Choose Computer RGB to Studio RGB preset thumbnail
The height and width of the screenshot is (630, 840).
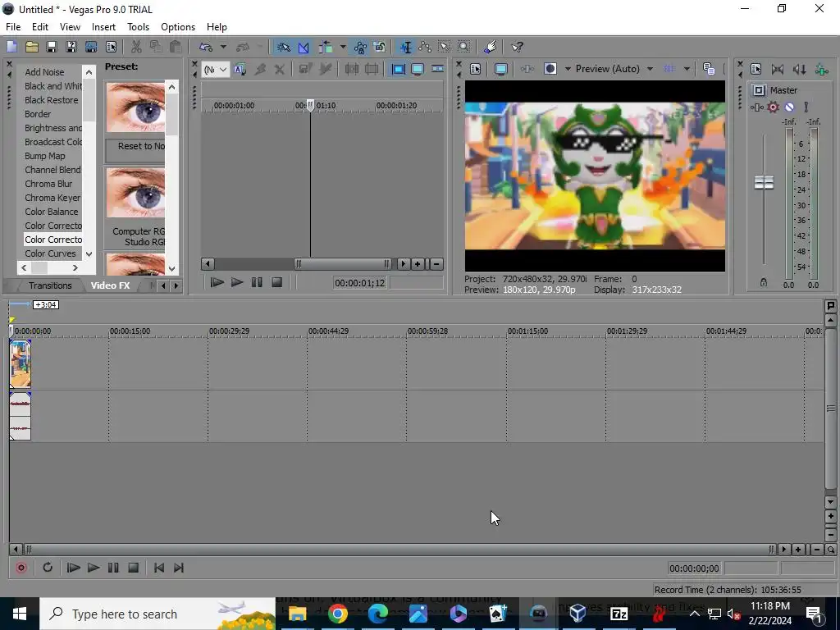(x=135, y=193)
